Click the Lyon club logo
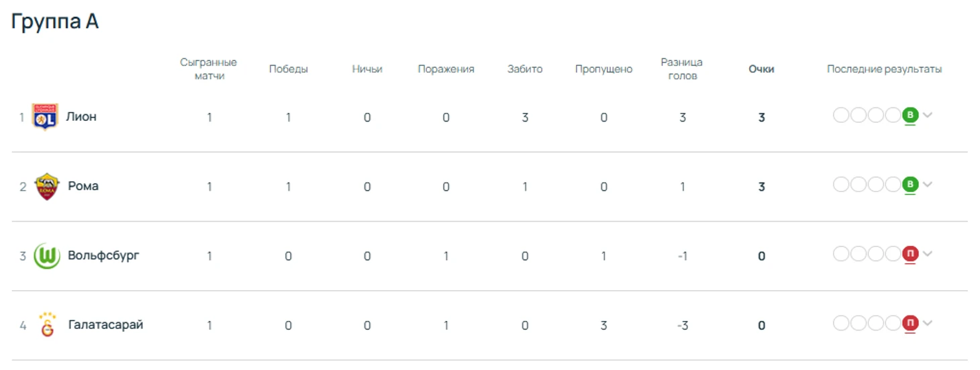This screenshot has height=370, width=980. point(46,117)
